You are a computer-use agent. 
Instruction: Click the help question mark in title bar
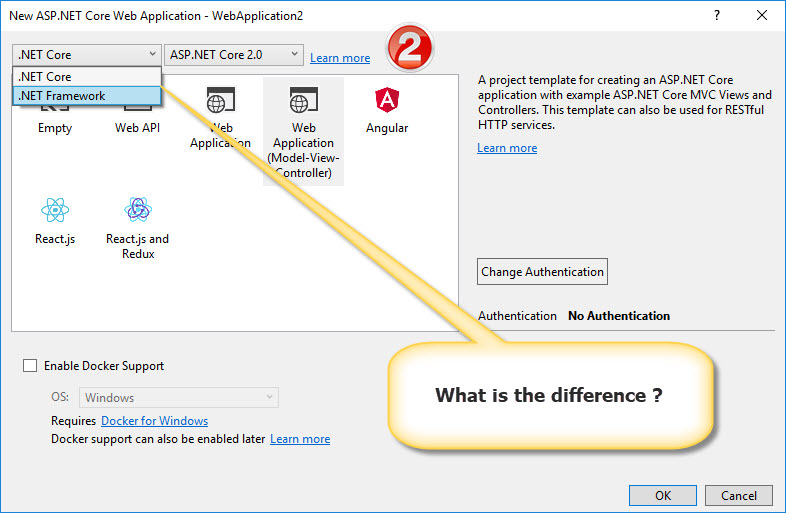tap(717, 16)
